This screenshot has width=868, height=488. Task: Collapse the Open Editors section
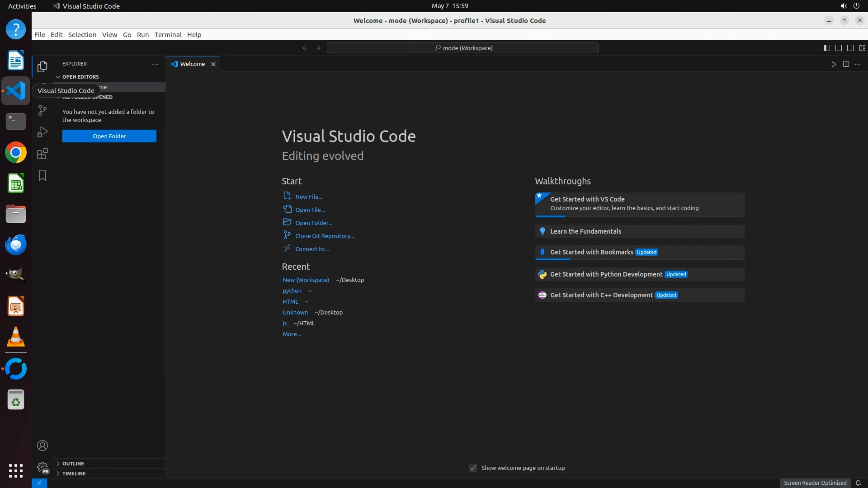tap(80, 77)
